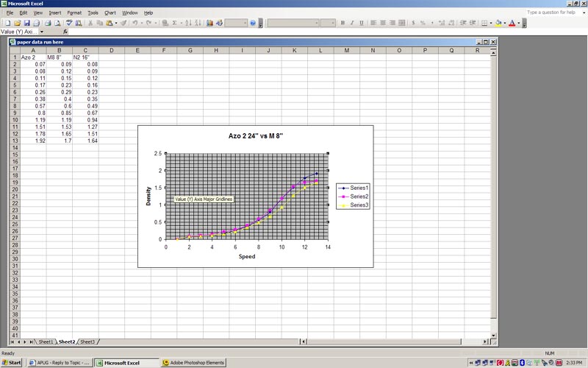
Task: Switch to the Sheet3 tab
Action: 87,342
